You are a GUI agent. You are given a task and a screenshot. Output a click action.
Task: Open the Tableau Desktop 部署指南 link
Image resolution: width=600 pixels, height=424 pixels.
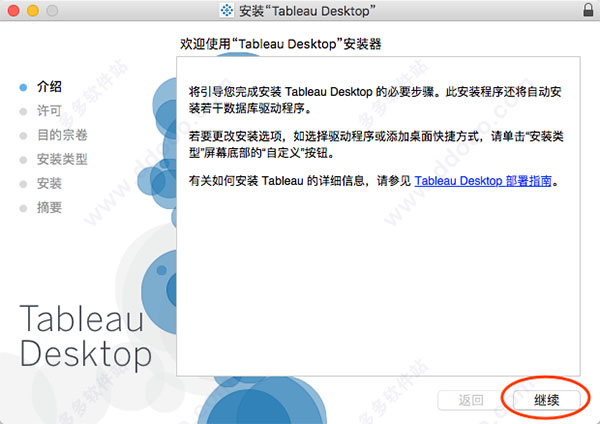tap(483, 181)
